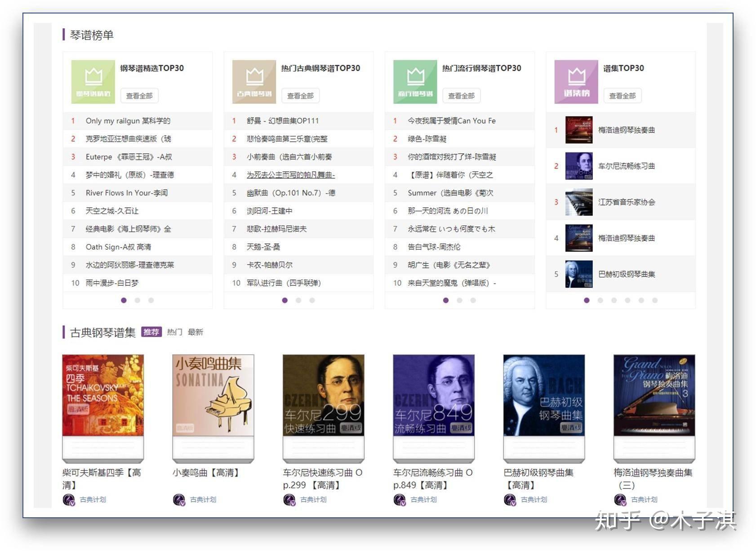Open the song Only my railgun 某科学的
The image size is (756, 551).
[128, 121]
